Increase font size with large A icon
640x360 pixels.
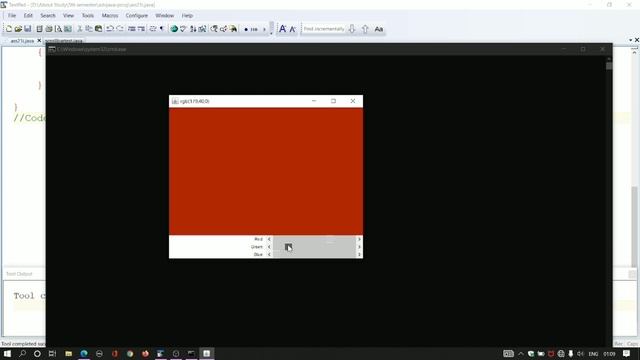point(282,29)
